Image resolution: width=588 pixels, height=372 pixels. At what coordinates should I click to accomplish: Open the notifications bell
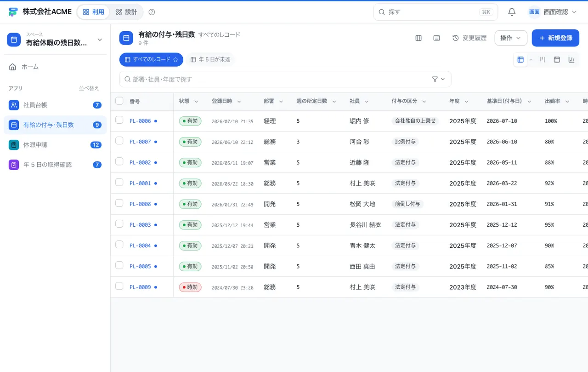[512, 12]
